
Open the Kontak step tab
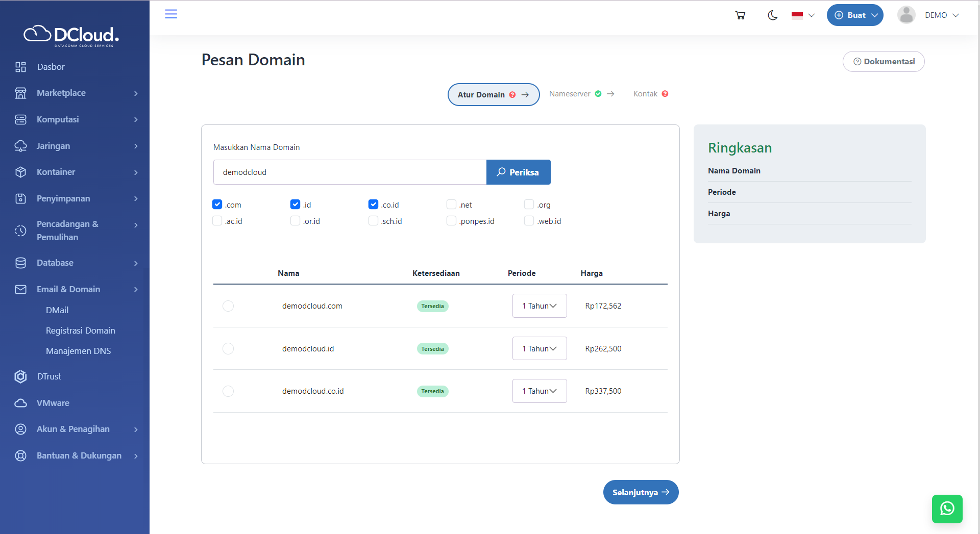tap(646, 93)
